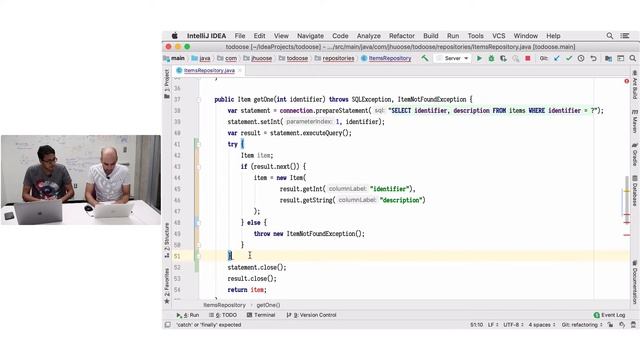Open the Favorites tool window
Image resolution: width=640 pixels, height=360 pixels.
[x=167, y=286]
